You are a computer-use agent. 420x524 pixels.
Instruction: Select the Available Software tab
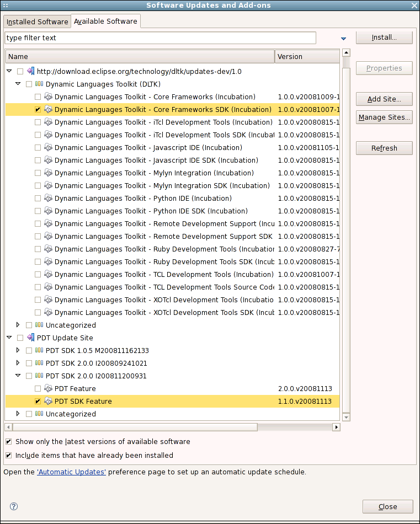pyautogui.click(x=105, y=21)
